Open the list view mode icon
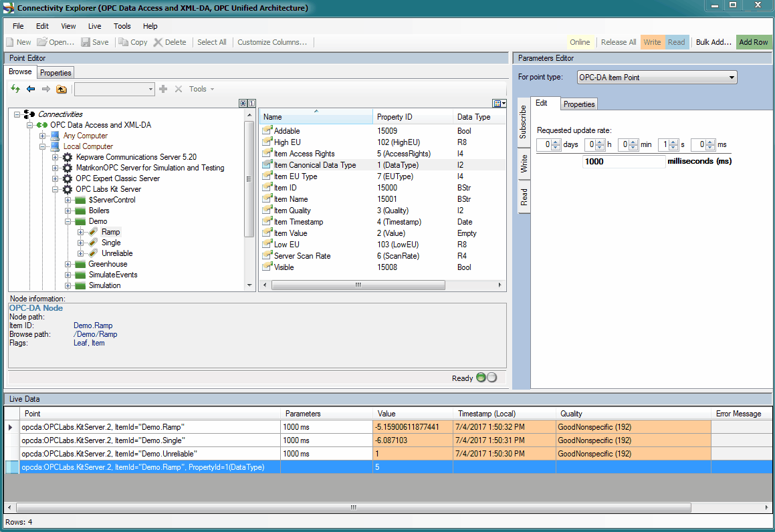 498,103
